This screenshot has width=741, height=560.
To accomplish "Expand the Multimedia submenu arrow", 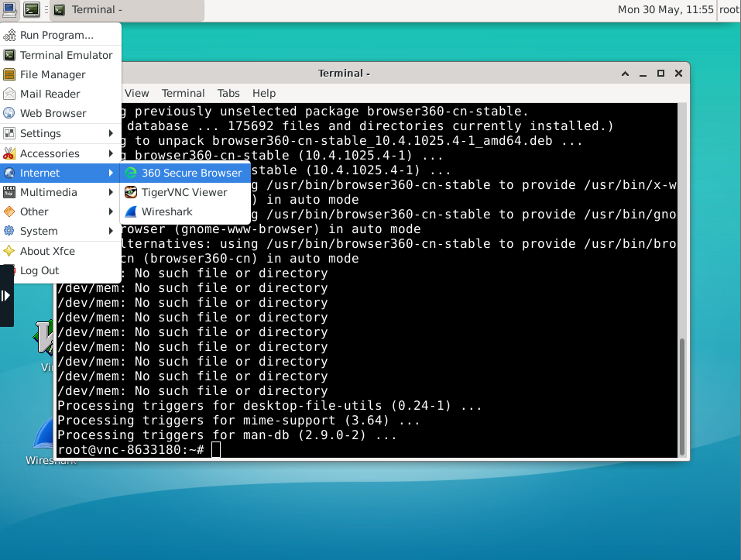I will point(111,192).
